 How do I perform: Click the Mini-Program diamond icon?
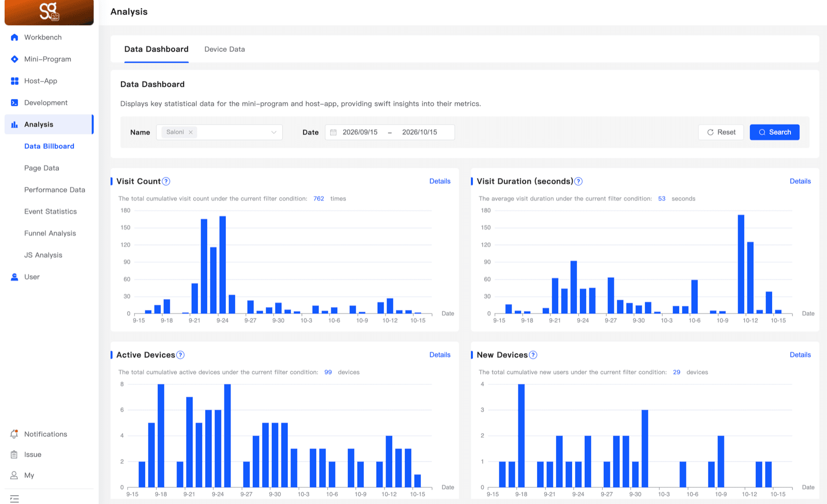tap(14, 59)
